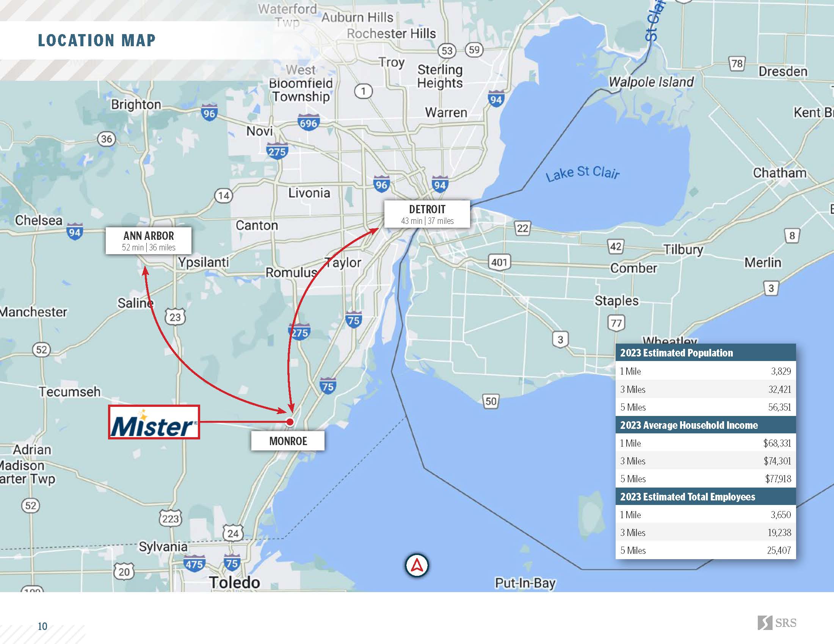Viewport: 834px width, 644px height.
Task: Click the Tilbury town label
Action: [683, 250]
